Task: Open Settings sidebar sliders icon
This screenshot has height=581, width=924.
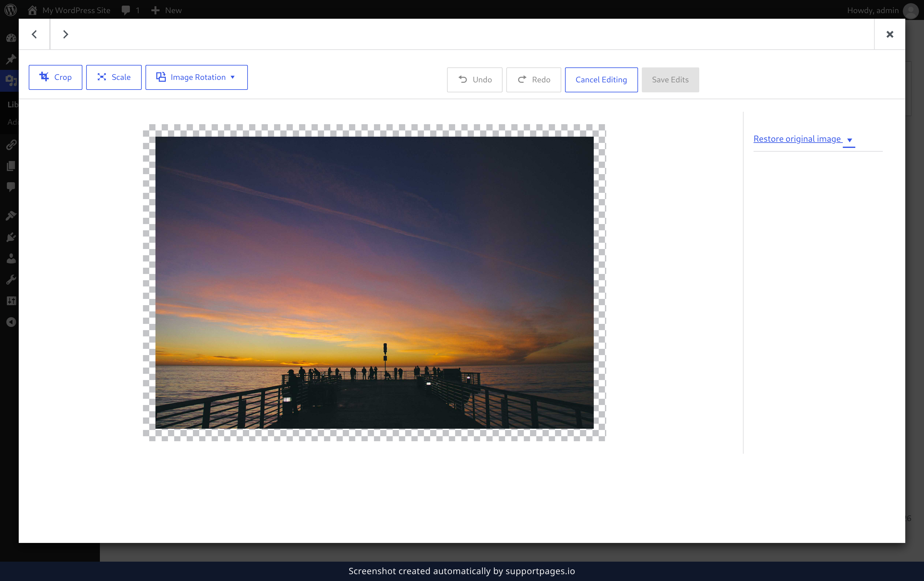Action: [x=11, y=301]
